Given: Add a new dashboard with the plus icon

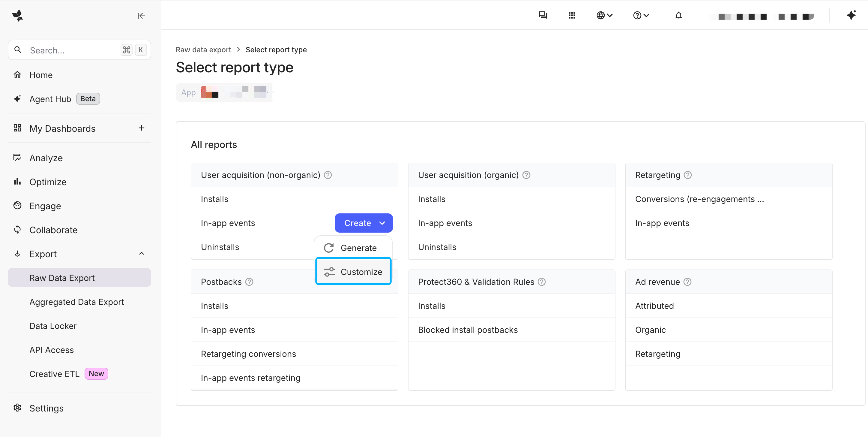Looking at the screenshot, I should tap(142, 128).
